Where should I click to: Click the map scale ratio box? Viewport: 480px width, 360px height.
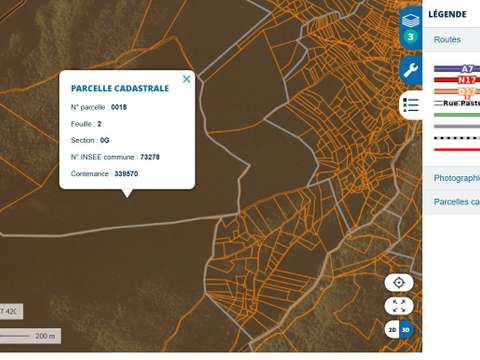(11, 311)
